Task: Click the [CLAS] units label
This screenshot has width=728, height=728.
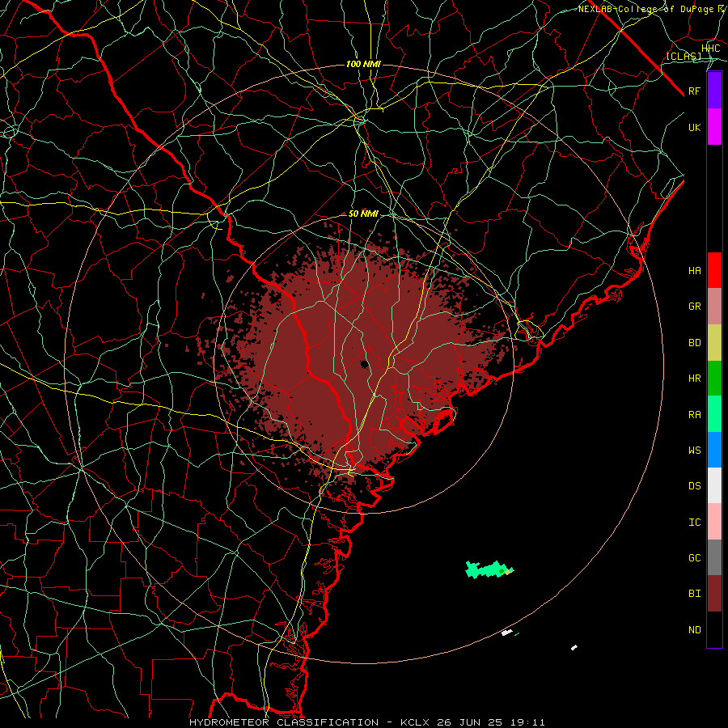Action: click(684, 56)
